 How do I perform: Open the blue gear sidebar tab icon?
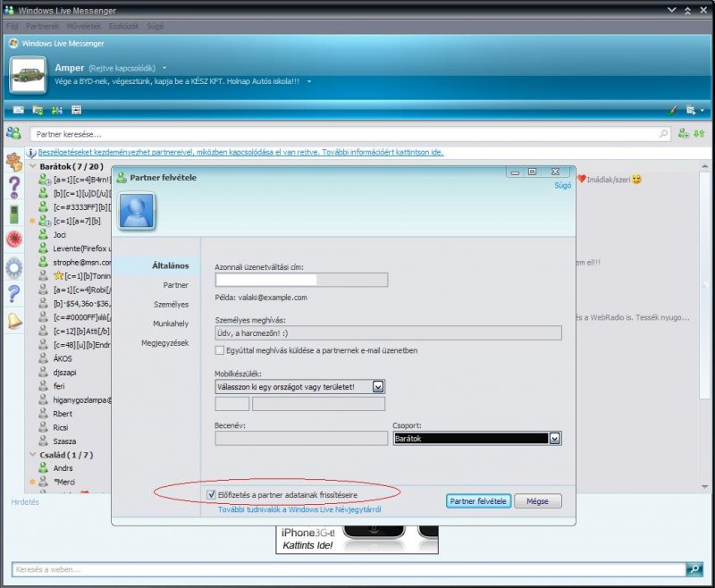(x=14, y=268)
